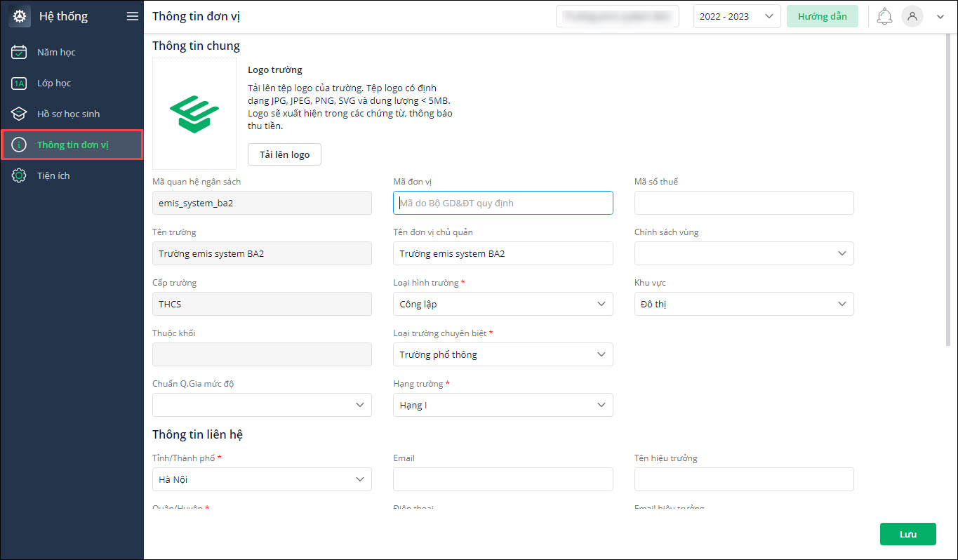Focus the Mã số thuế input field
Screen dimensions: 958x560
(743, 203)
